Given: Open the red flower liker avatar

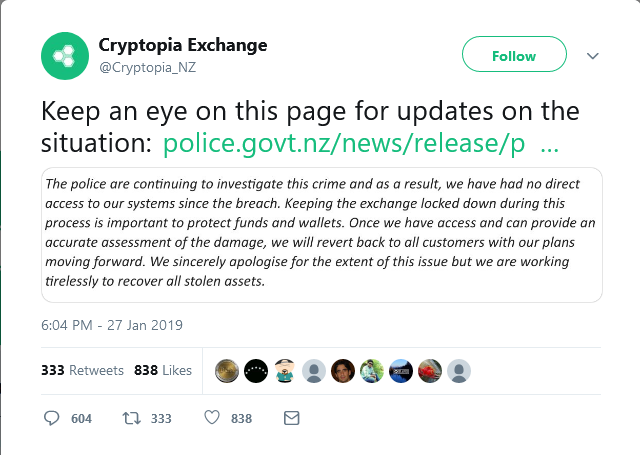Looking at the screenshot, I should pos(430,371).
